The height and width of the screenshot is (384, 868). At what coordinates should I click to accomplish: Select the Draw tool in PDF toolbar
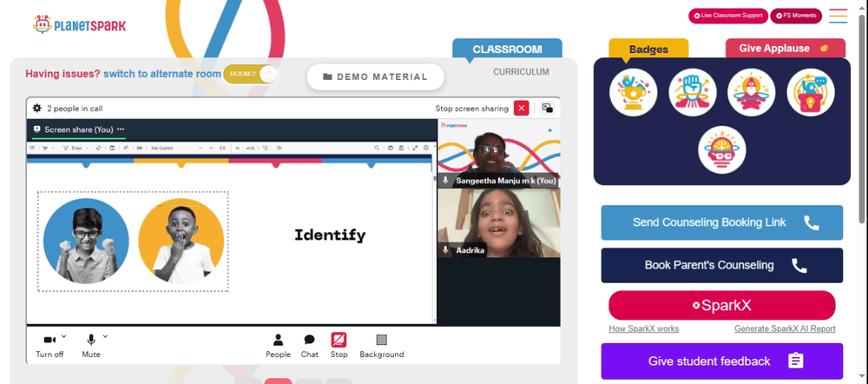[71, 148]
